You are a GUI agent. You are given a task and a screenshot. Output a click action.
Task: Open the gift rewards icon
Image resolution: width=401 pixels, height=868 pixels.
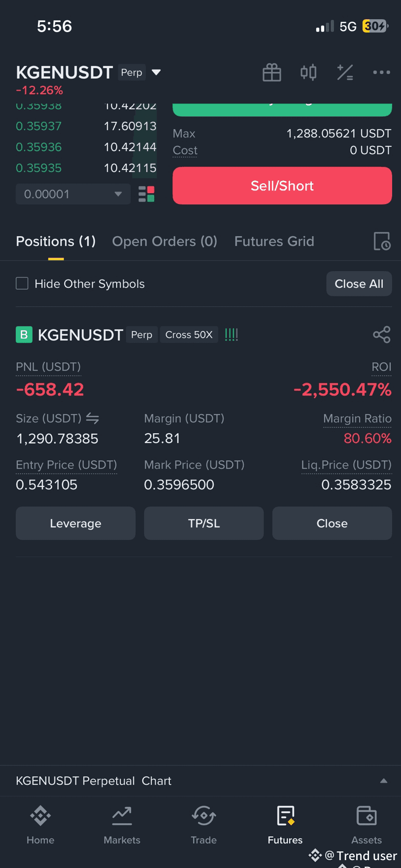[272, 72]
